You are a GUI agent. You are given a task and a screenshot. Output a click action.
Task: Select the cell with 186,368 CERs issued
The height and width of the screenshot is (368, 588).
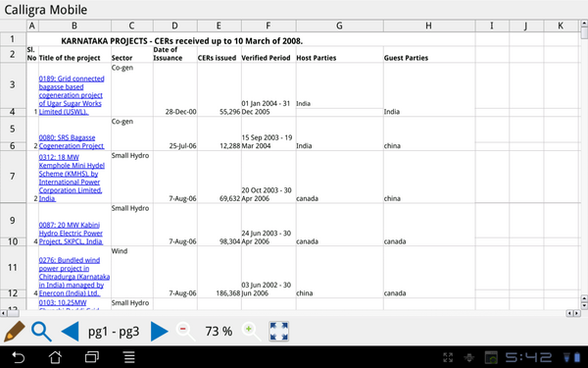point(220,293)
